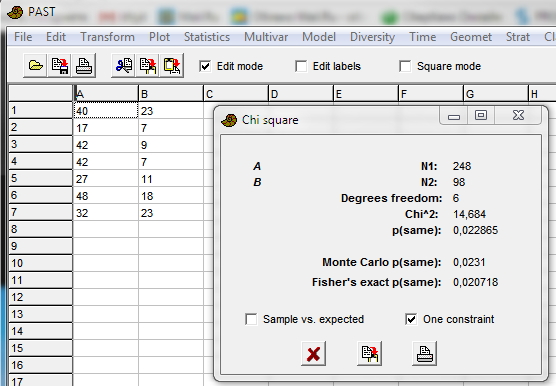
Task: Turn on Square mode checkbox
Action: click(405, 66)
